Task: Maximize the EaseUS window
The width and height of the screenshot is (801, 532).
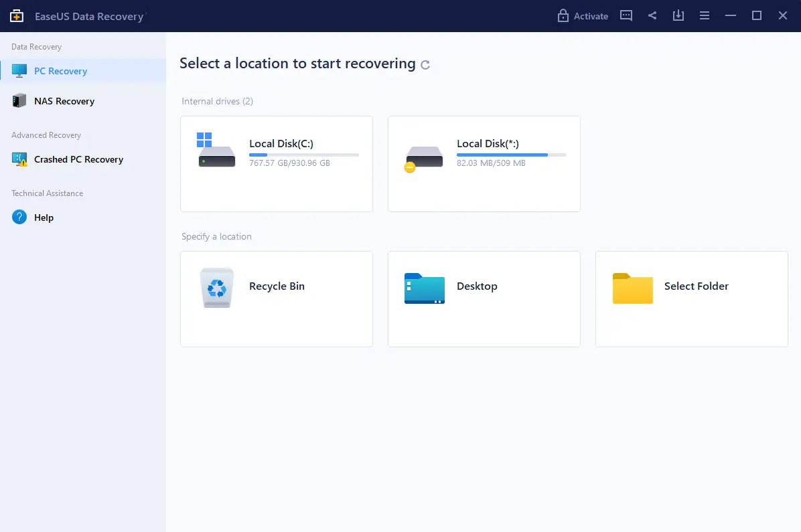Action: [x=757, y=16]
